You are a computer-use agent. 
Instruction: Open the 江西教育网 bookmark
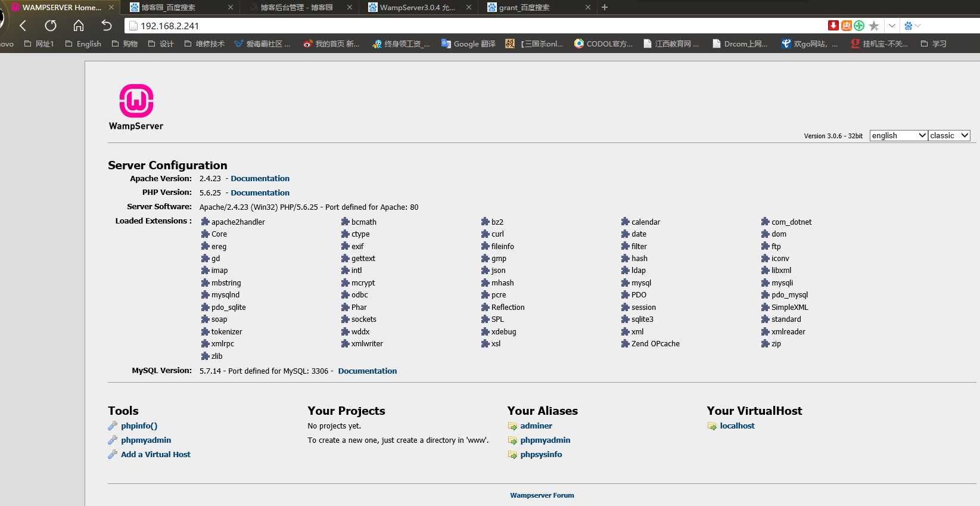coord(671,44)
